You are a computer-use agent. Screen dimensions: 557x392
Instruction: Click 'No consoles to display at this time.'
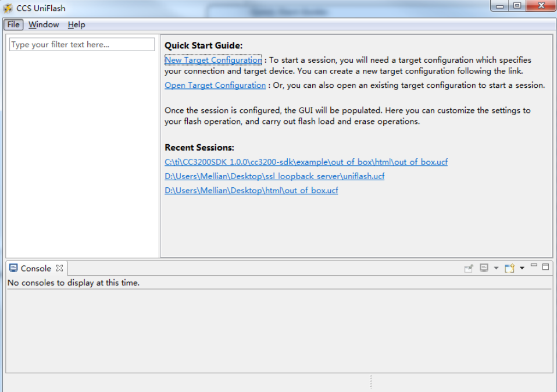pyautogui.click(x=73, y=283)
